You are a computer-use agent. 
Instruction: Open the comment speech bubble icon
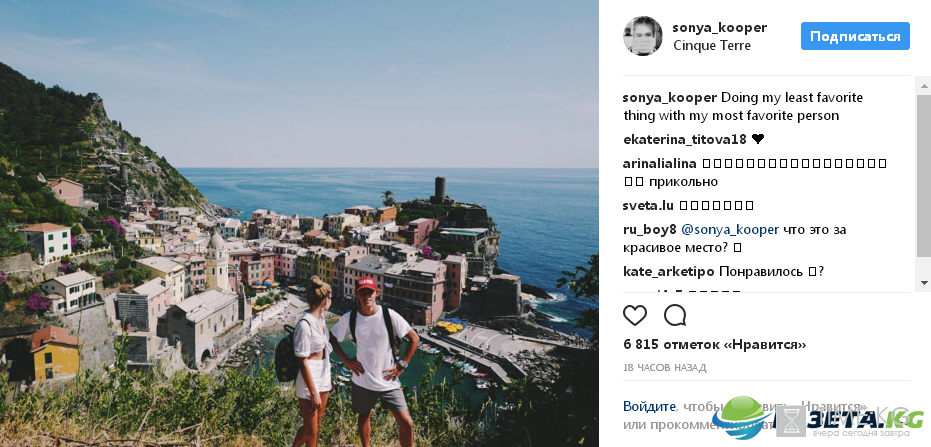(x=675, y=315)
